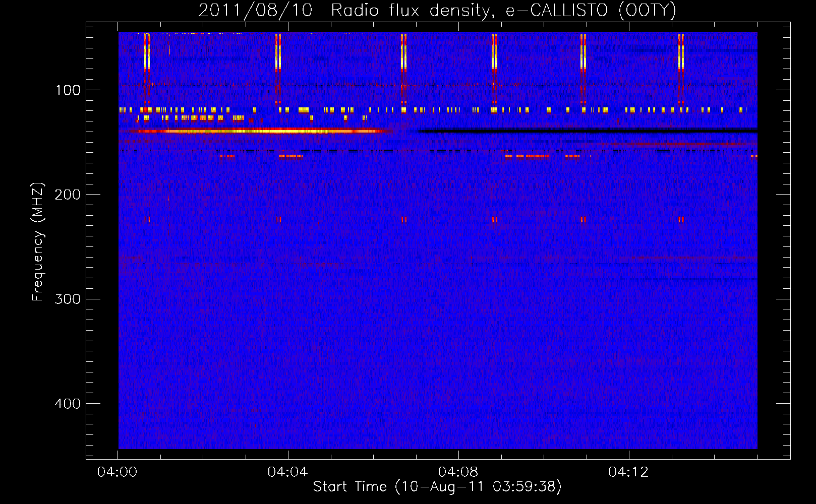The width and height of the screenshot is (816, 504).
Task: Click the plot title '2011/08/10 Radio flux density, e-CALLISTO (OOTY)'
Action: click(437, 11)
